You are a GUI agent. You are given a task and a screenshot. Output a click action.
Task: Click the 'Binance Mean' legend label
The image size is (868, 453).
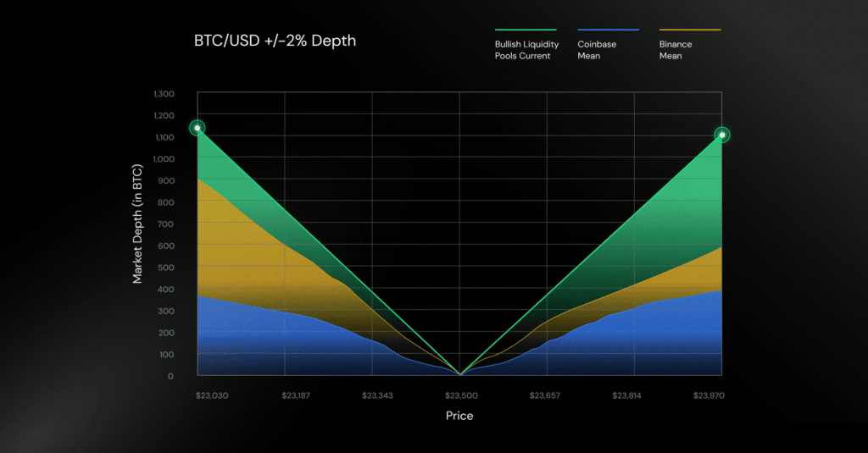(x=676, y=50)
